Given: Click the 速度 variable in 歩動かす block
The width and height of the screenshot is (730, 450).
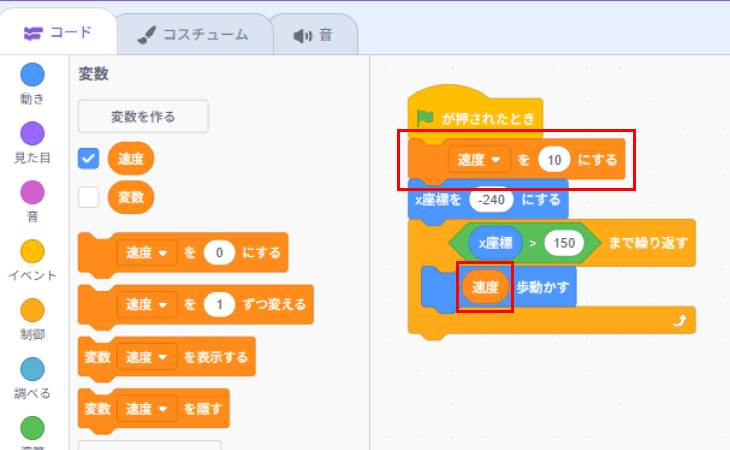Looking at the screenshot, I should point(485,287).
